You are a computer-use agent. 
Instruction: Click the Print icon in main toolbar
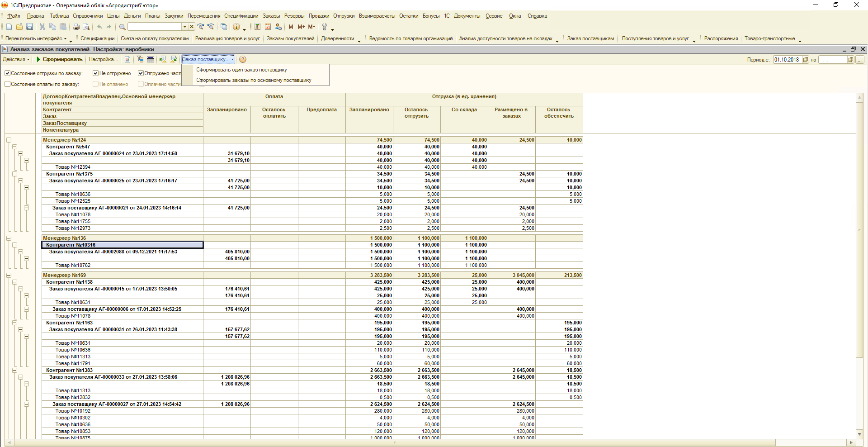point(76,27)
